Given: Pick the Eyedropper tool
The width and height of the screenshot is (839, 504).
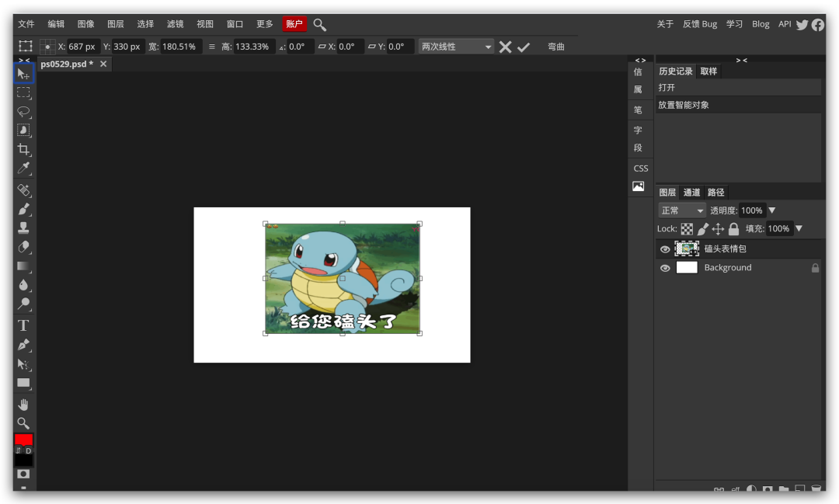Looking at the screenshot, I should coord(23,169).
